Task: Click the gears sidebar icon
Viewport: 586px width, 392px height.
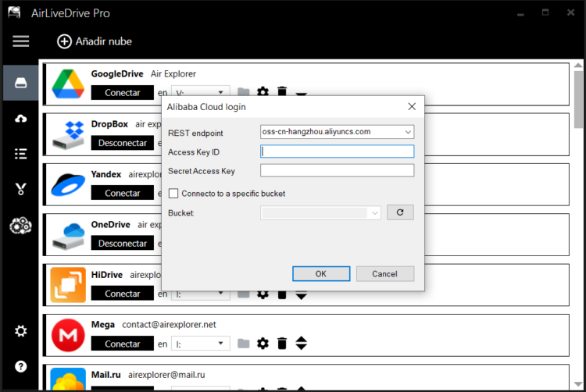Action: pos(20,226)
